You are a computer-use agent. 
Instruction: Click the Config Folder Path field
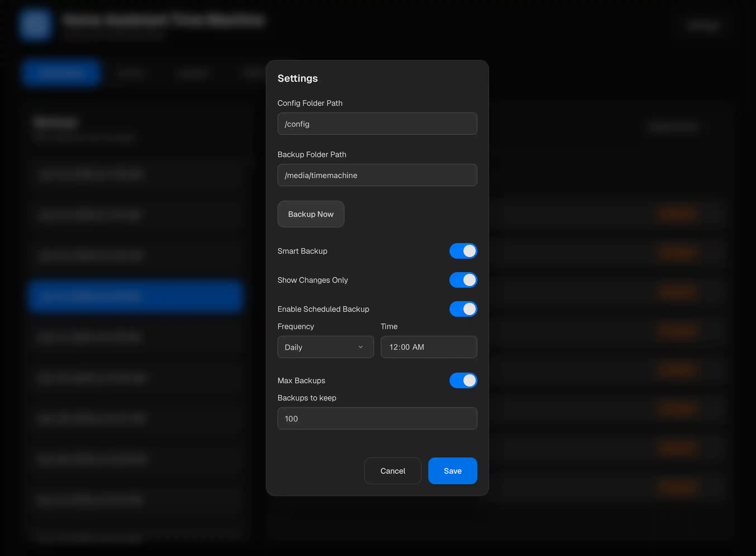pos(377,124)
